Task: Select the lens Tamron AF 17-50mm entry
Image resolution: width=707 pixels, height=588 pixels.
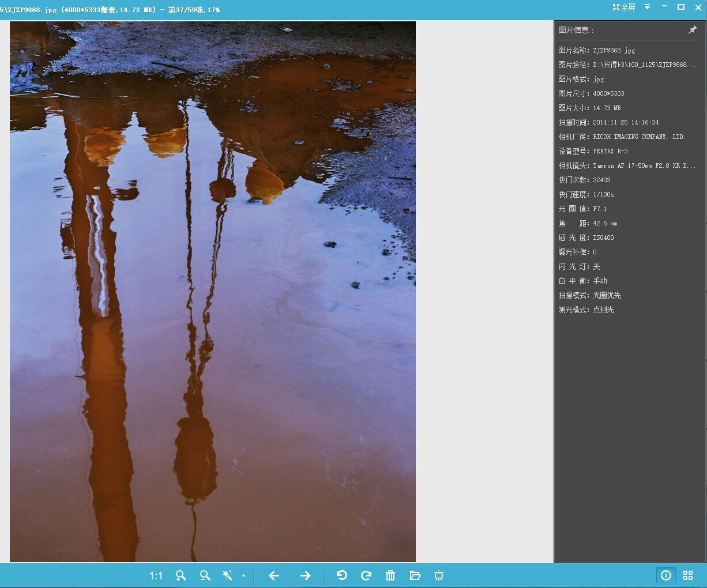Action: [x=644, y=165]
